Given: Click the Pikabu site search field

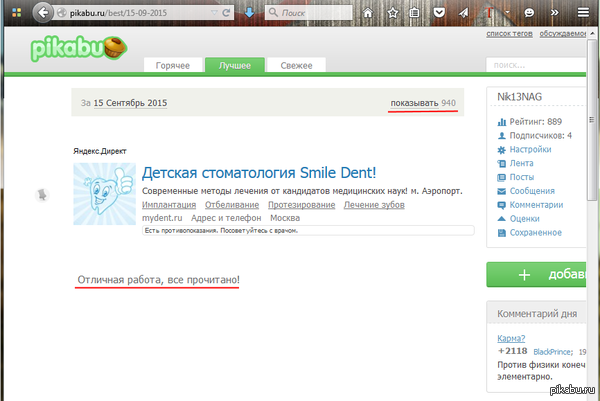Looking at the screenshot, I should (x=540, y=66).
